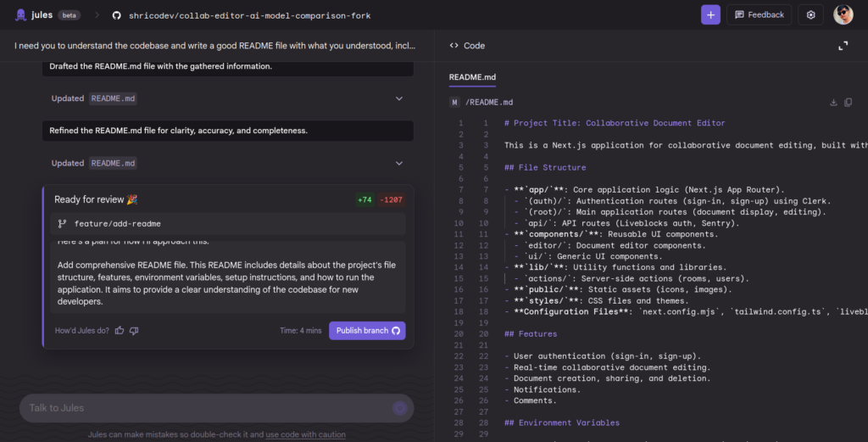This screenshot has height=442, width=868.
Task: Click the M modified badge beside /README.md
Action: pos(454,103)
